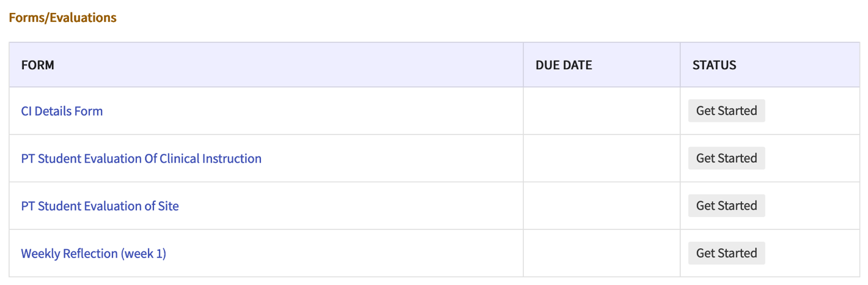Select Weekly Reflection's blank due date cell
The width and height of the screenshot is (868, 285).
pyautogui.click(x=601, y=253)
